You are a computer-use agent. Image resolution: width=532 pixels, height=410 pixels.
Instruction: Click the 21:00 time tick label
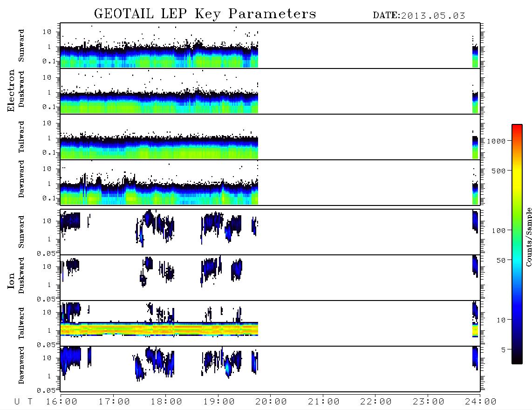[324, 402]
